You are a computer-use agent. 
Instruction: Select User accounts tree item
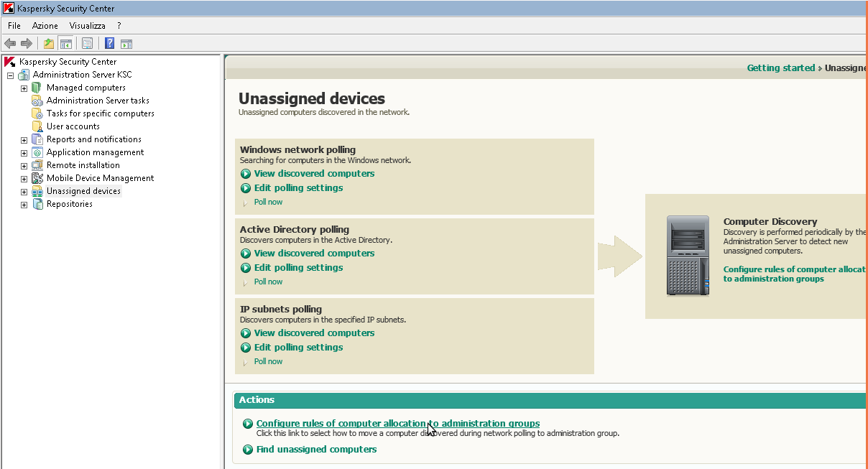pos(73,126)
